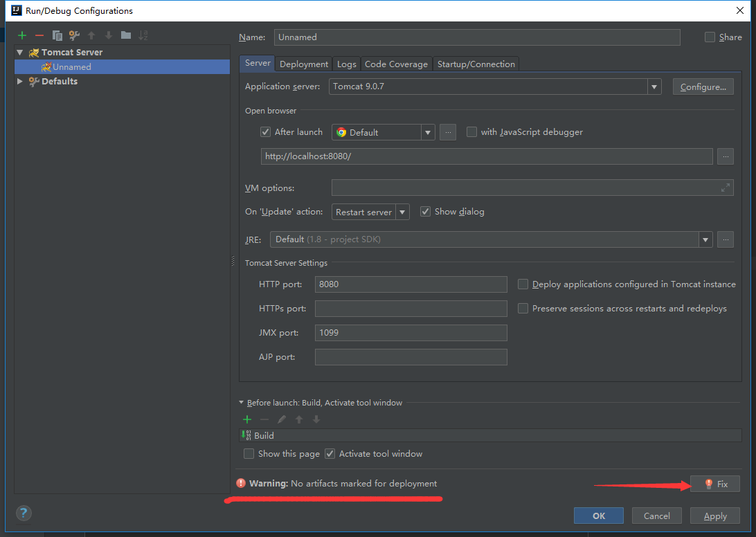Switch to the Server tab
The height and width of the screenshot is (537, 756).
258,63
